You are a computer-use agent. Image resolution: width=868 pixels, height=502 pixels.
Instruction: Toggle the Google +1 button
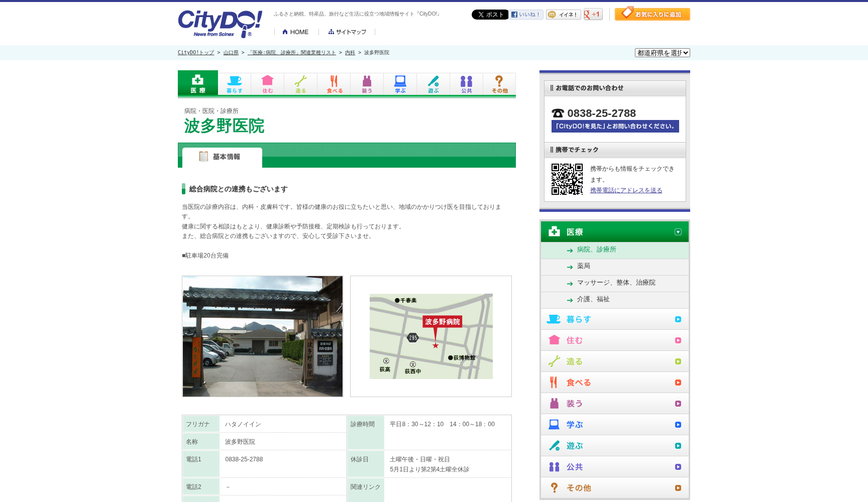[x=593, y=14]
